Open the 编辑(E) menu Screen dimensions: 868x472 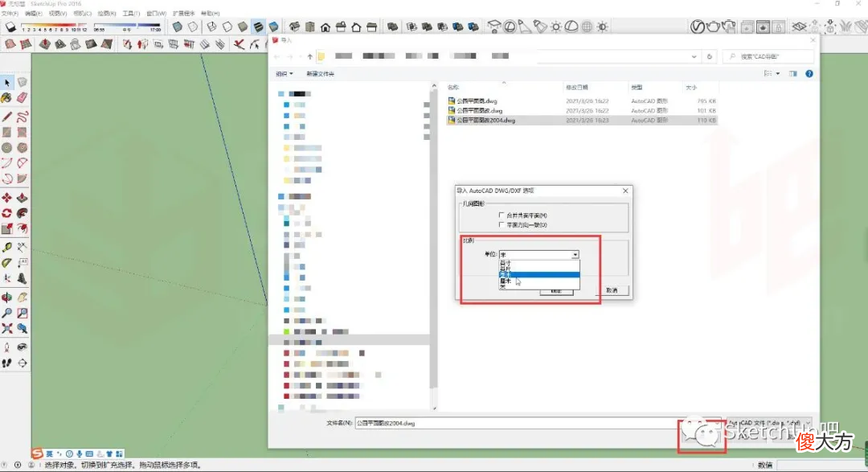tap(34, 14)
